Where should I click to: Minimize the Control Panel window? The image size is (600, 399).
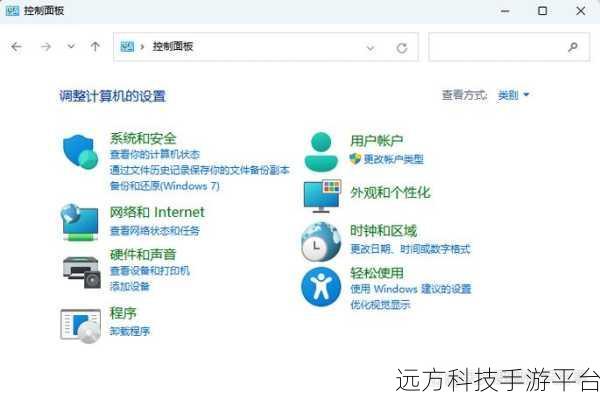505,11
